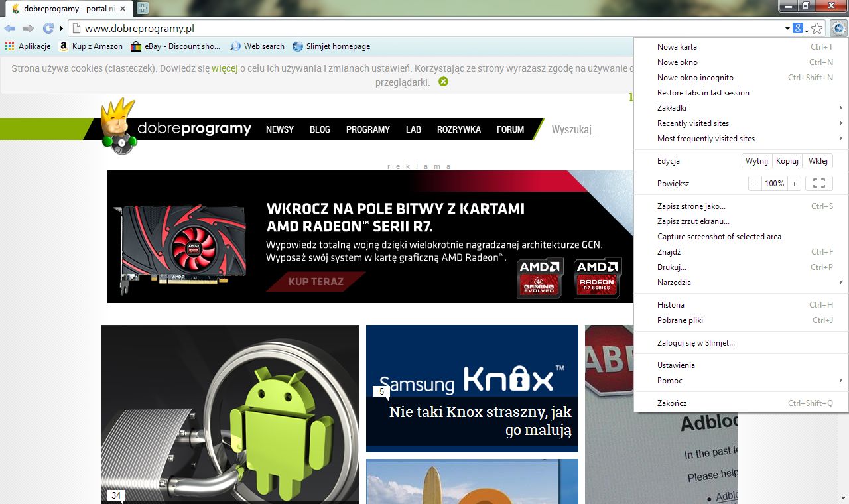Expand the Pomoc submenu

point(742,381)
